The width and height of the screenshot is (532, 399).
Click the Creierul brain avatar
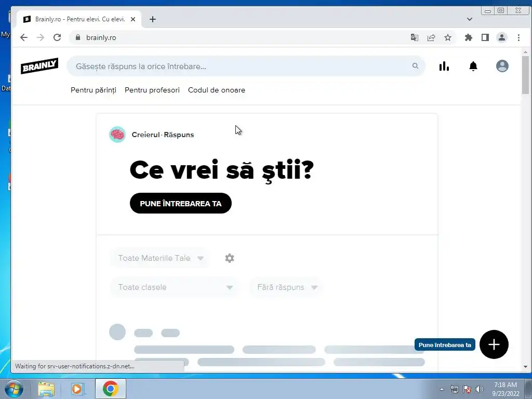[x=117, y=135]
